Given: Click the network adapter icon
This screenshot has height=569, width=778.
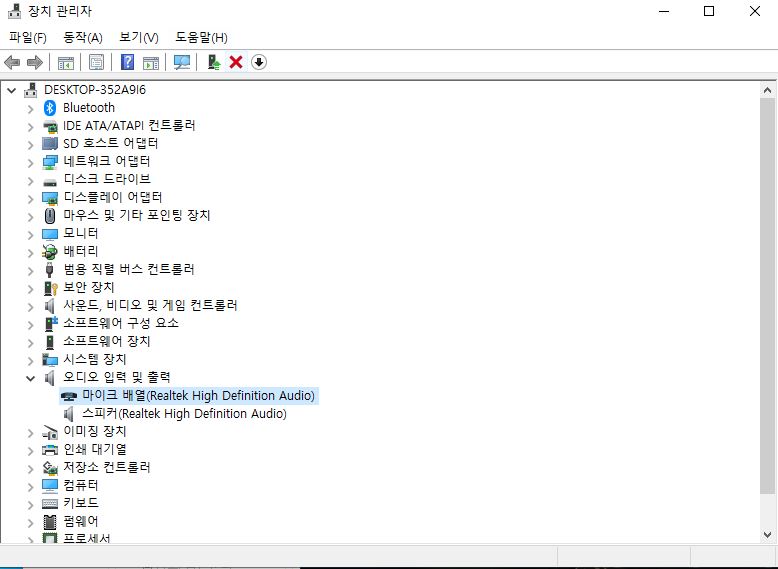Looking at the screenshot, I should click(50, 162).
